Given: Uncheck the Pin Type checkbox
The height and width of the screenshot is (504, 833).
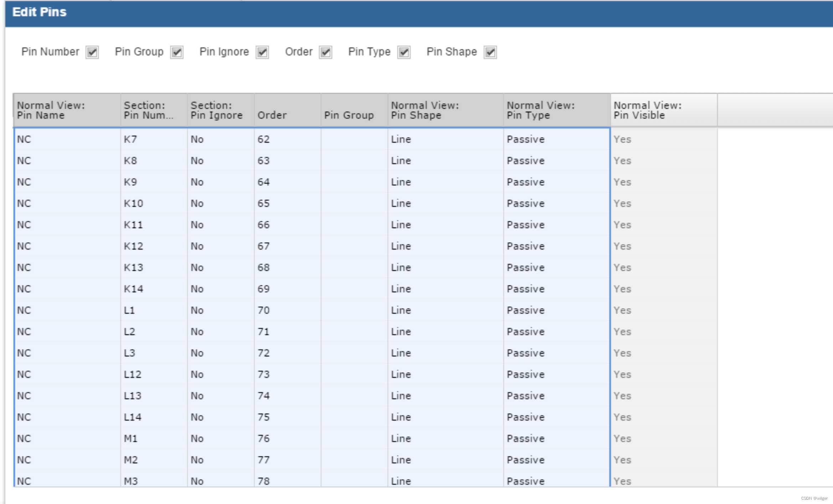Looking at the screenshot, I should click(404, 52).
